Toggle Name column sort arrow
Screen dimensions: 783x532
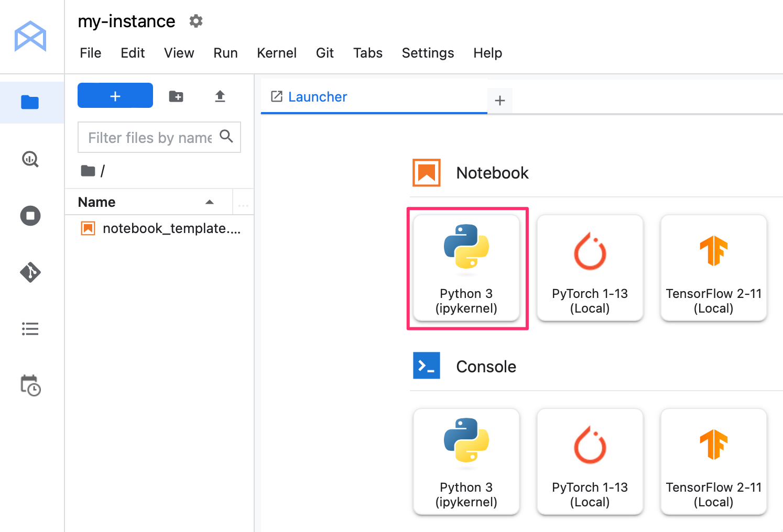click(210, 202)
